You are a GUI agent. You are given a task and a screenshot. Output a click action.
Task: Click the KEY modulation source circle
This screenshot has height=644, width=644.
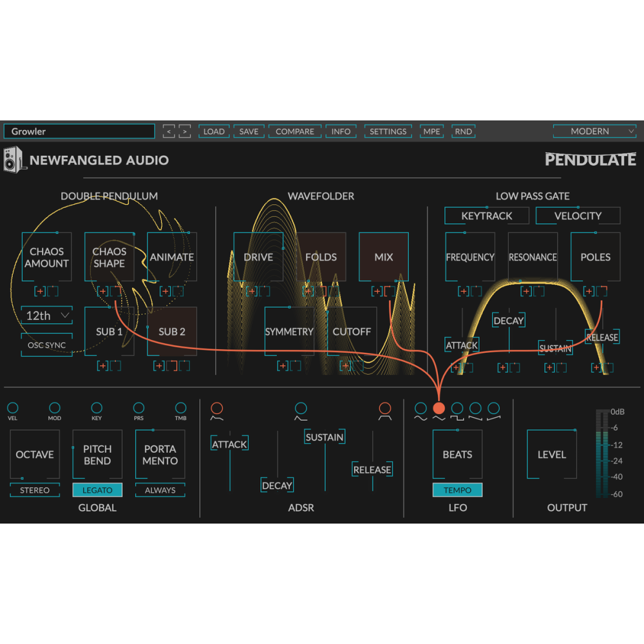(x=97, y=408)
